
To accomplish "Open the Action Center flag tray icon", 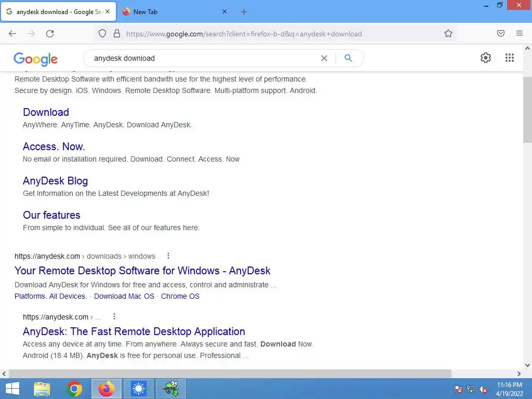I will 458,389.
